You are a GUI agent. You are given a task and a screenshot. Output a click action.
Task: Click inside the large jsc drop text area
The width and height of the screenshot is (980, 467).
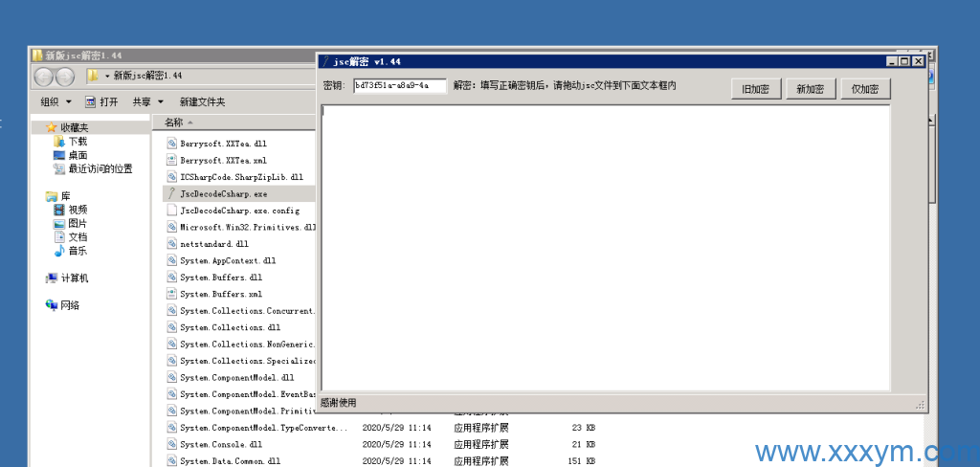click(x=605, y=247)
